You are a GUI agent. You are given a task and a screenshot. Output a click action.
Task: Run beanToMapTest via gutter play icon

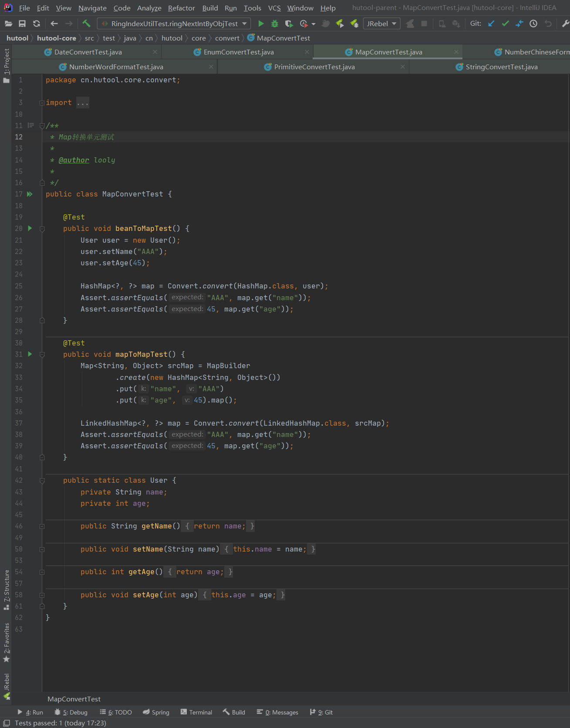click(30, 228)
